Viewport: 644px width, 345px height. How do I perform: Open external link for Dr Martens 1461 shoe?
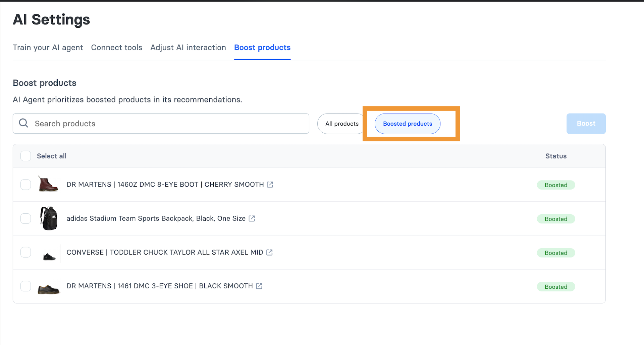click(259, 286)
